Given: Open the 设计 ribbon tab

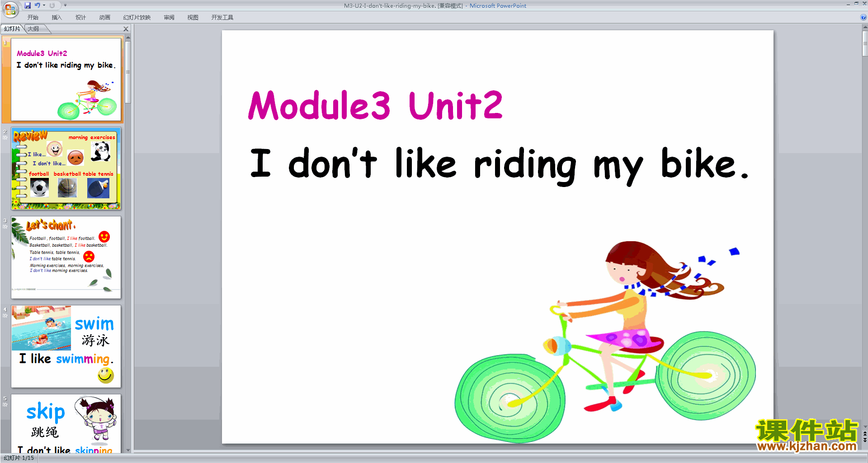Looking at the screenshot, I should (x=81, y=18).
